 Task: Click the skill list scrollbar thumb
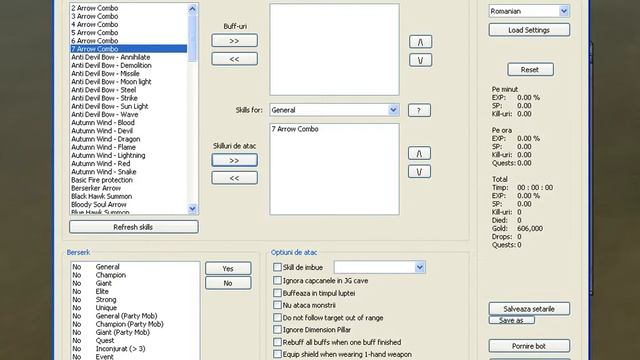pos(192,38)
